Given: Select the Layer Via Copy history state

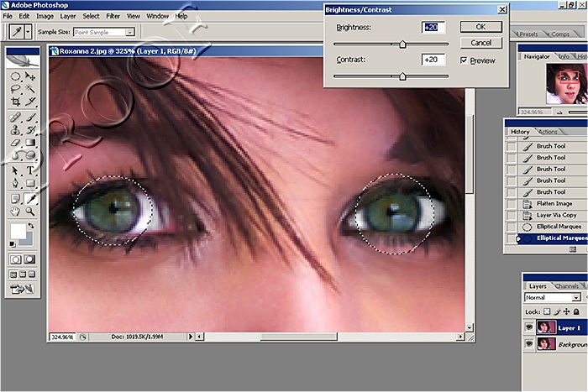Looking at the screenshot, I should click(x=554, y=215).
